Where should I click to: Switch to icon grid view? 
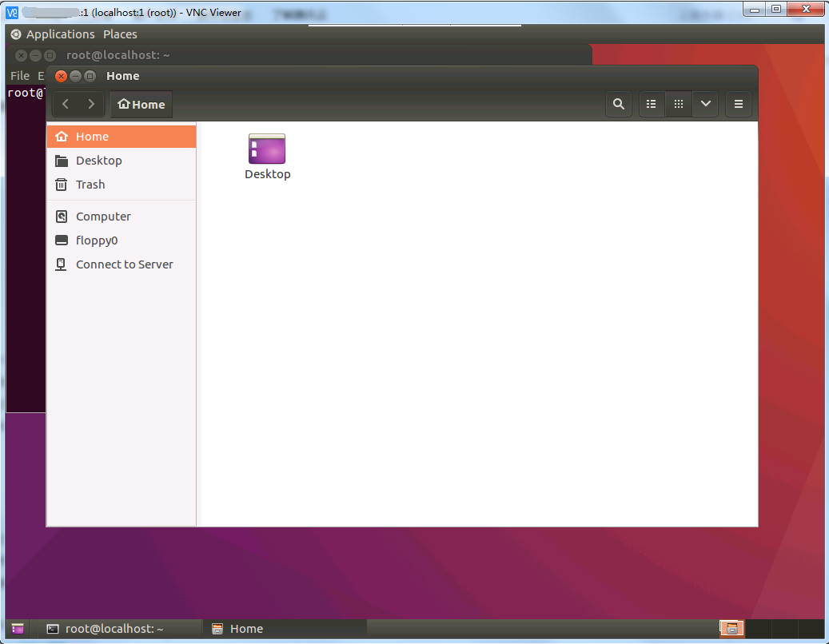(x=679, y=104)
